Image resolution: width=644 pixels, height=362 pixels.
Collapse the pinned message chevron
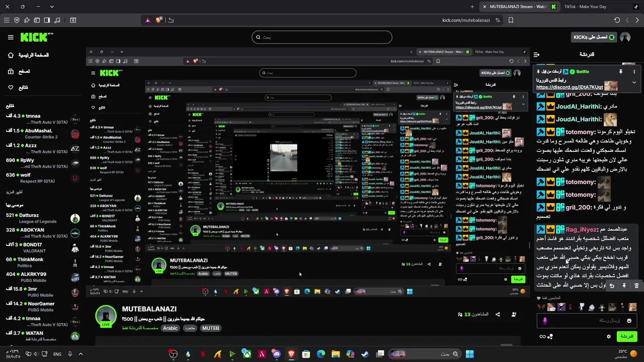tap(634, 82)
